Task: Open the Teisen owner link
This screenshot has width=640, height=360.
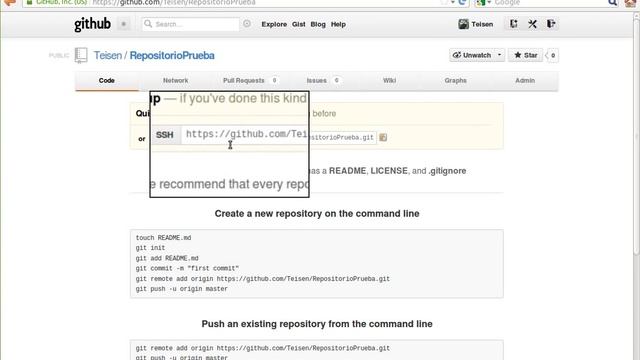Action: 108,56
